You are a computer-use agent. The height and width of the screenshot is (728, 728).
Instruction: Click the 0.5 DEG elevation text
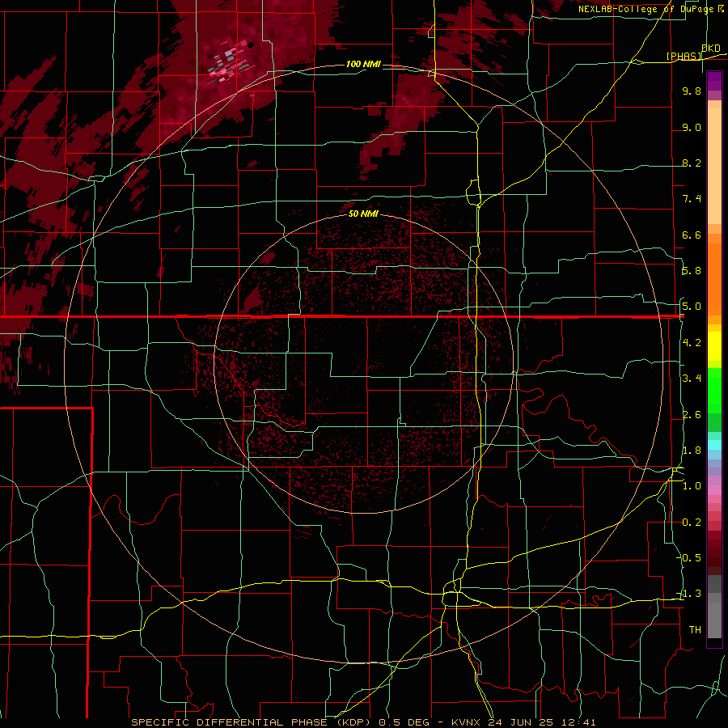coord(404,722)
